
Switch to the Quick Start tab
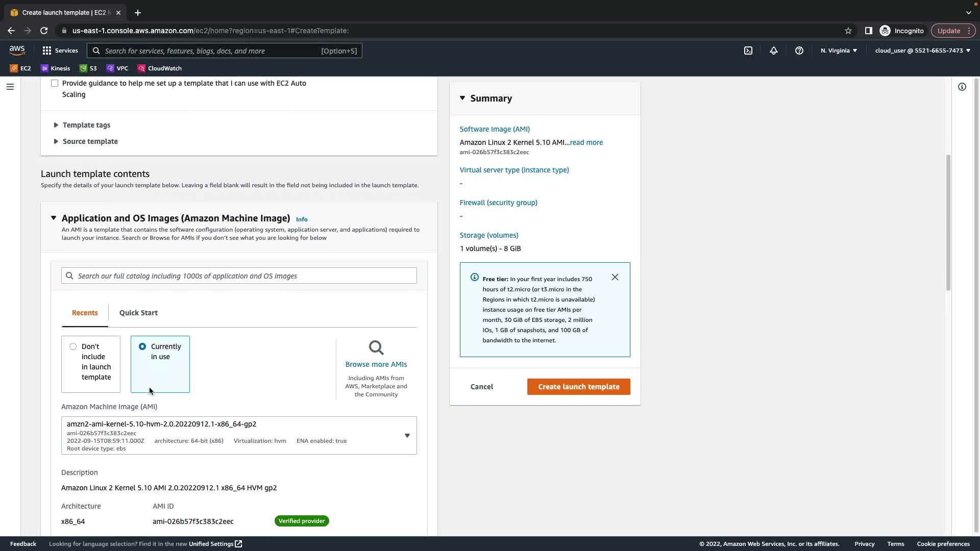point(138,313)
